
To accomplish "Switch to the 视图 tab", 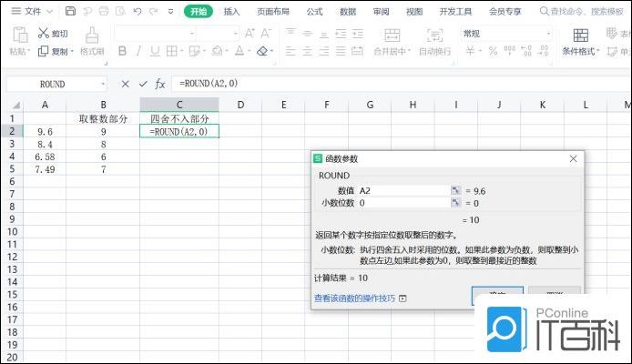I will [414, 12].
